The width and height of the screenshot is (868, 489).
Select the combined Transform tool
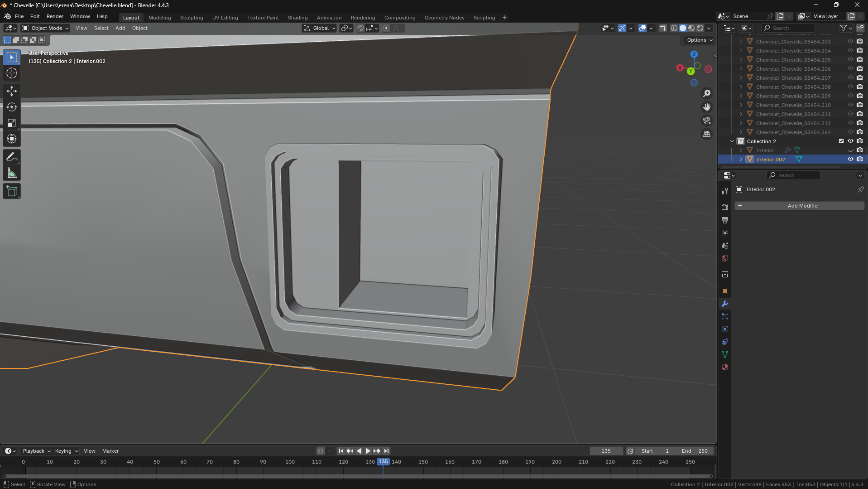point(12,139)
